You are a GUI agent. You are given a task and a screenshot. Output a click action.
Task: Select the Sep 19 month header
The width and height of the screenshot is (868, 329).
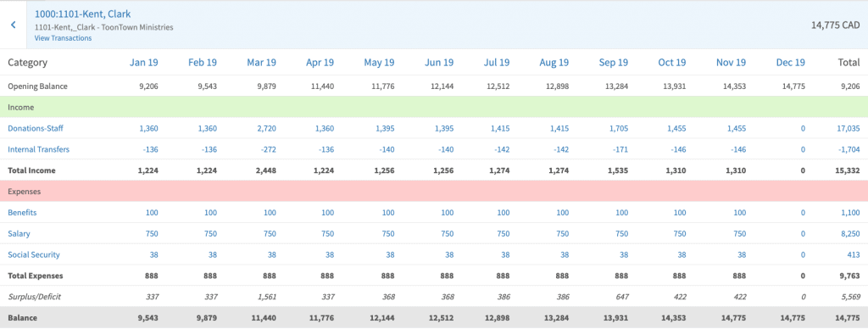coord(614,63)
